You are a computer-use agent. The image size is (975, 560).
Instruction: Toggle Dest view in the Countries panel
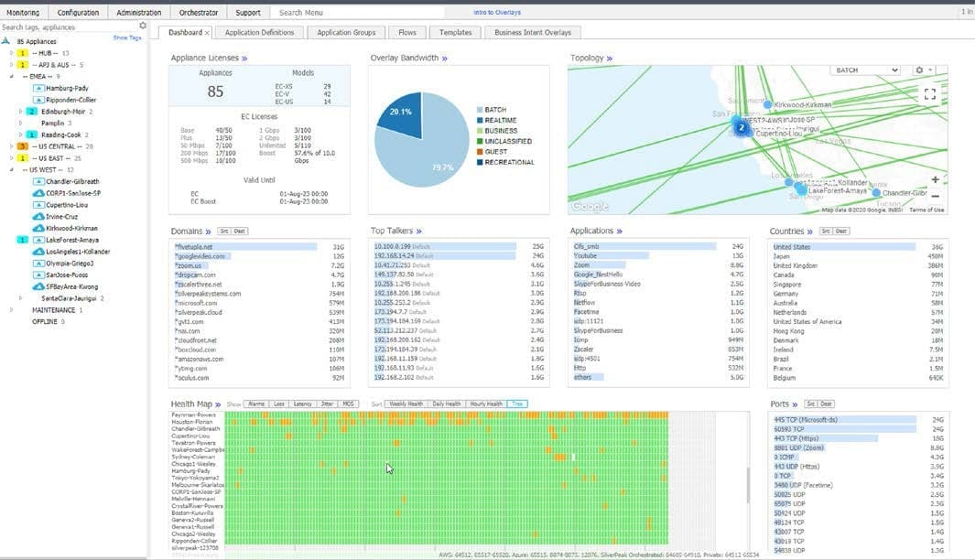click(843, 230)
